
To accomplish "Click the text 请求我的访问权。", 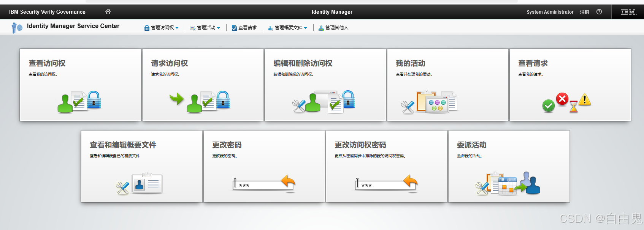I will [x=165, y=74].
